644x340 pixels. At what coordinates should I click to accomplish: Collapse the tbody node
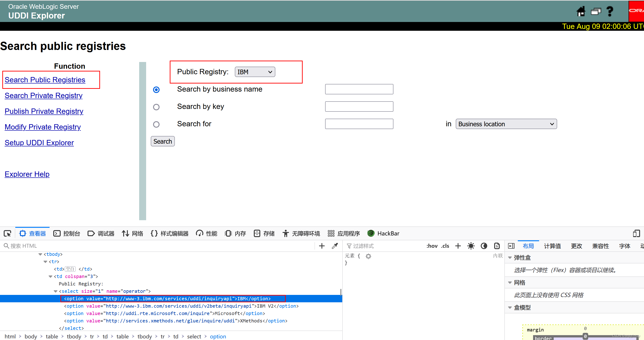click(x=40, y=254)
